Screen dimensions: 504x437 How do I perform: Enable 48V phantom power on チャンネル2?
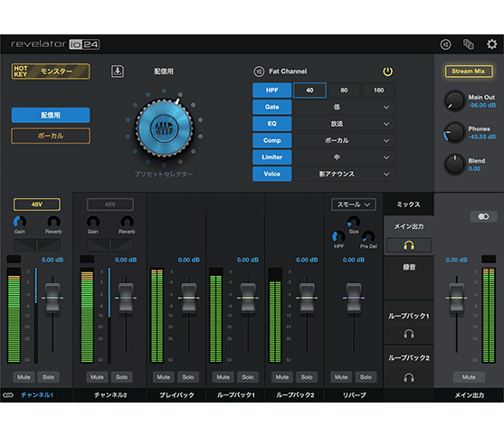[110, 204]
